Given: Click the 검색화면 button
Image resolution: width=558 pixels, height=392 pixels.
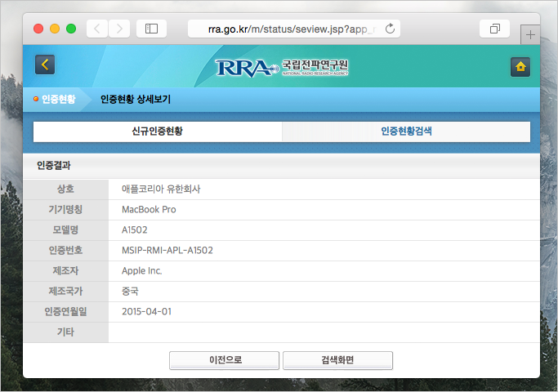Looking at the screenshot, I should pyautogui.click(x=337, y=360).
